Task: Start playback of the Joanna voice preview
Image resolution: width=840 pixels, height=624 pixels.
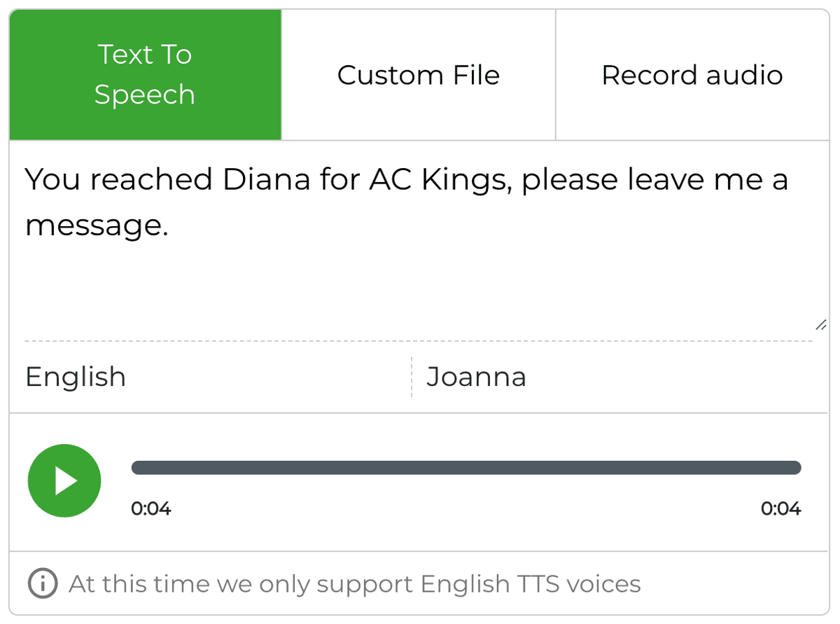Action: tap(64, 480)
